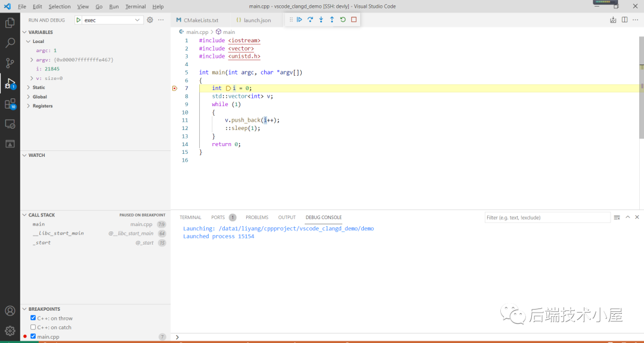The width and height of the screenshot is (644, 343).
Task: Collapse the Local variables scope
Action: (x=95, y=42)
